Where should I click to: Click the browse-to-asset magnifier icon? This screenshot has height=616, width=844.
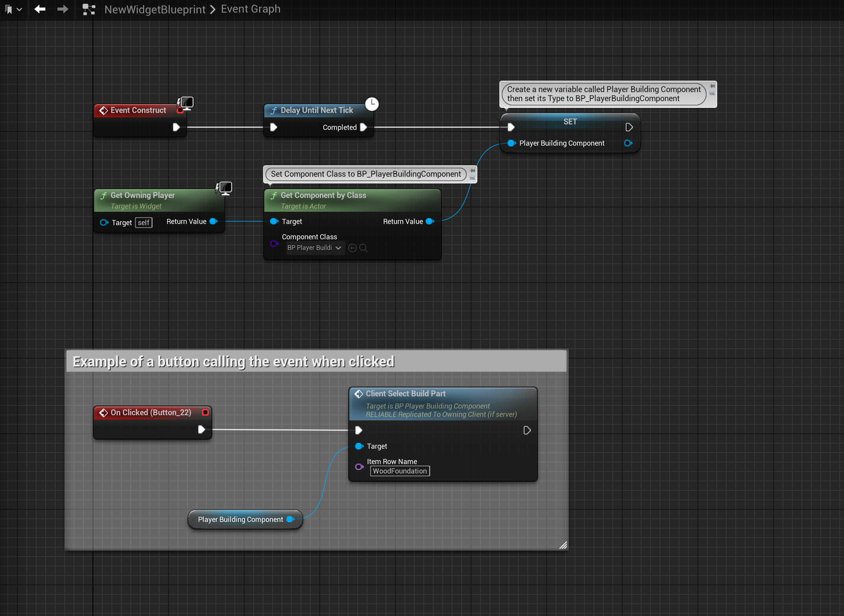pyautogui.click(x=364, y=248)
